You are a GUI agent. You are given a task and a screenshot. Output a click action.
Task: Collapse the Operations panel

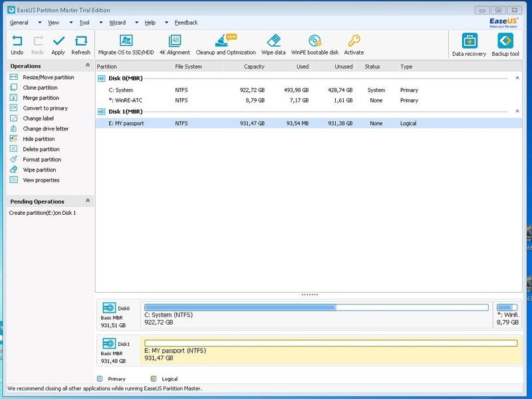point(88,65)
